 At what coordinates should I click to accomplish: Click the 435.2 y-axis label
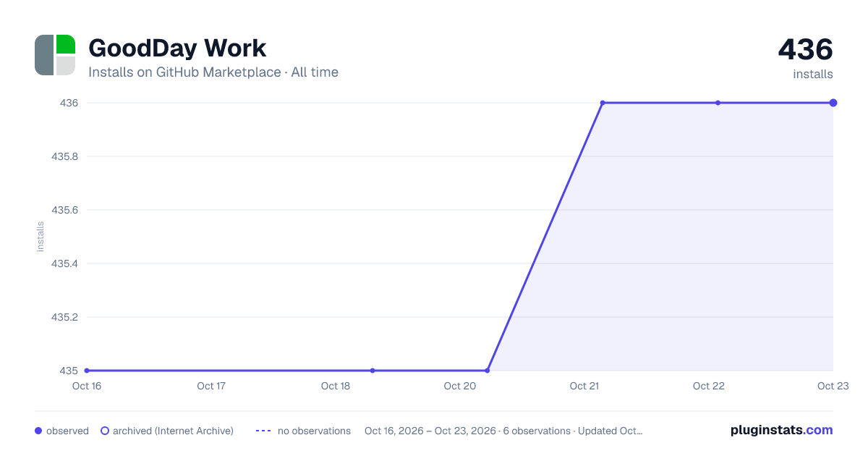pos(64,317)
